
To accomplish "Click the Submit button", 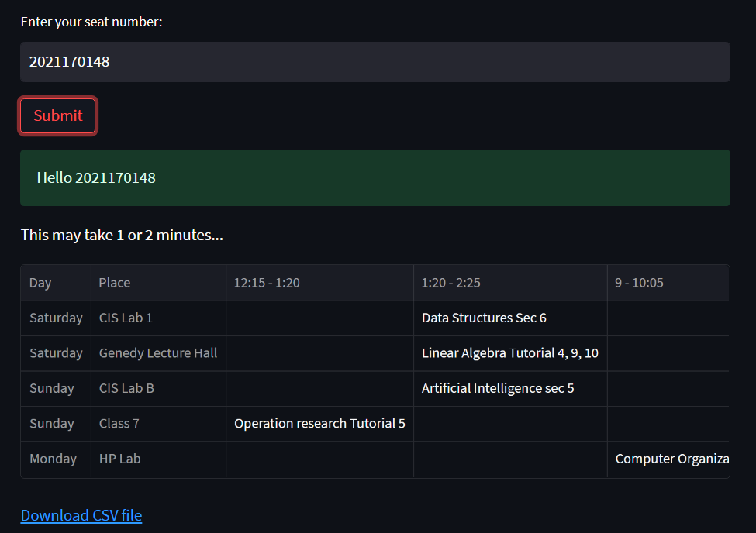I will 57,115.
